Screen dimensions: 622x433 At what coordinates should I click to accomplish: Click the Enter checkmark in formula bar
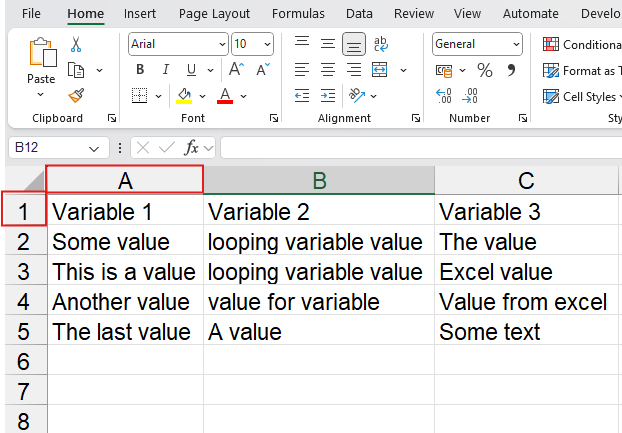pyautogui.click(x=167, y=148)
